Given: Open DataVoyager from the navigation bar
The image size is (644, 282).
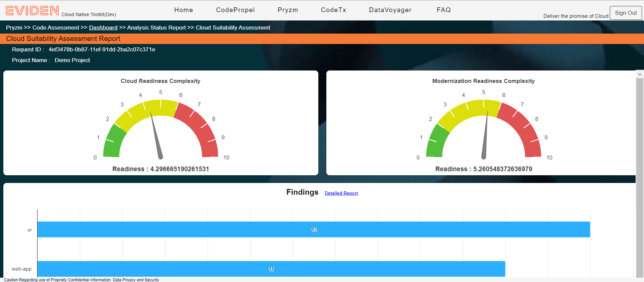Looking at the screenshot, I should (x=390, y=10).
